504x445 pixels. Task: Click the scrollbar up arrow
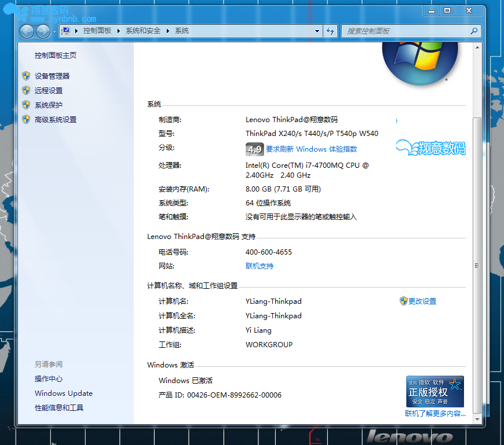(x=477, y=47)
